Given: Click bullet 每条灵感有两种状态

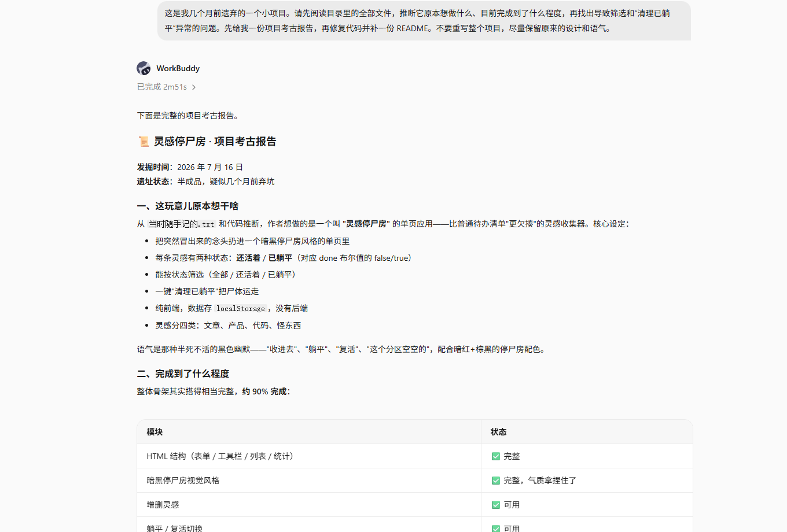Looking at the screenshot, I should coord(285,258).
